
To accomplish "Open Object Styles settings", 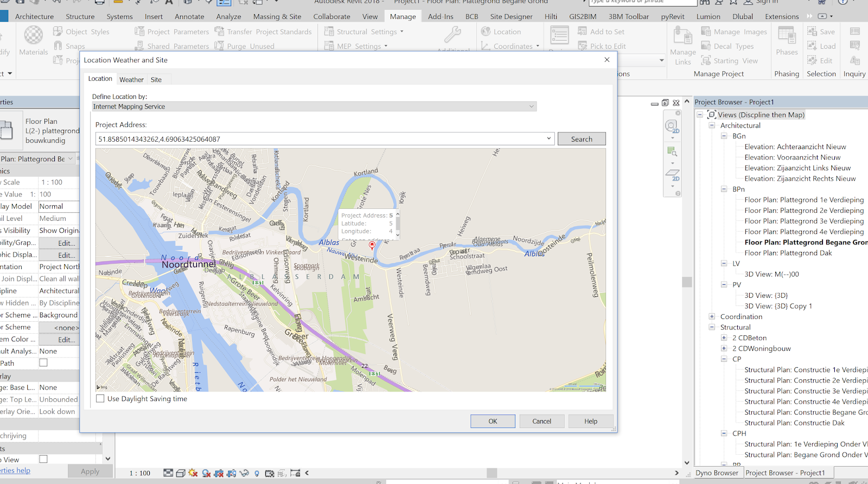I will tap(81, 32).
